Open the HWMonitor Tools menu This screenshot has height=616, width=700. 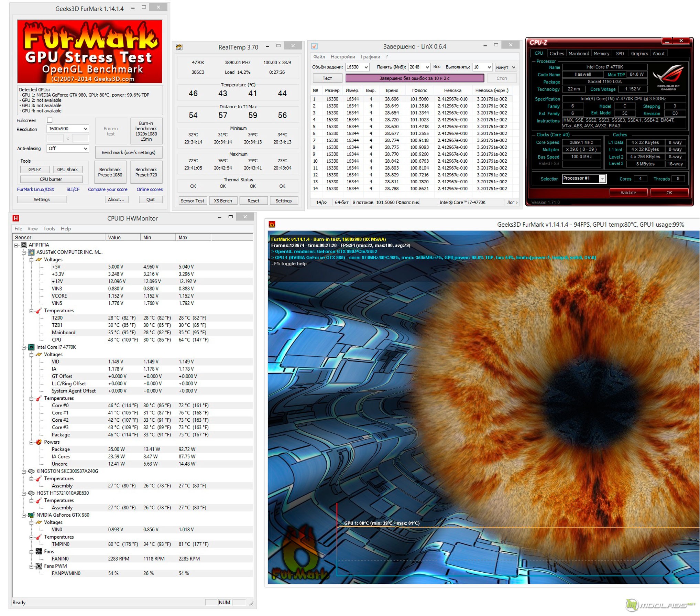click(x=49, y=228)
